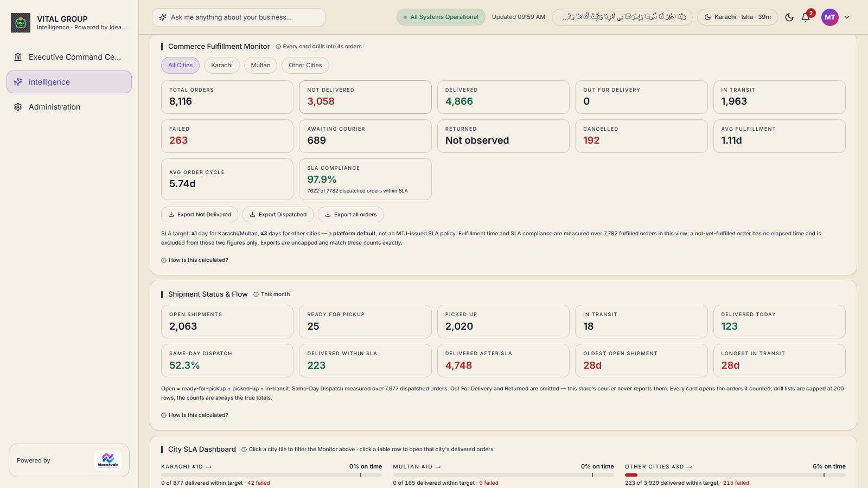Image resolution: width=868 pixels, height=488 pixels.
Task: Open Awaiting Courier 689 card
Action: point(365,136)
